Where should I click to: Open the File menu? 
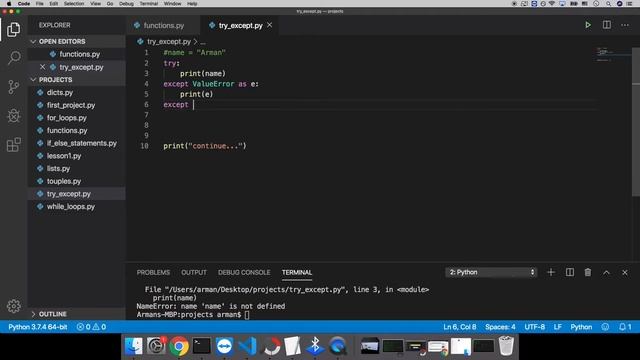point(40,4)
